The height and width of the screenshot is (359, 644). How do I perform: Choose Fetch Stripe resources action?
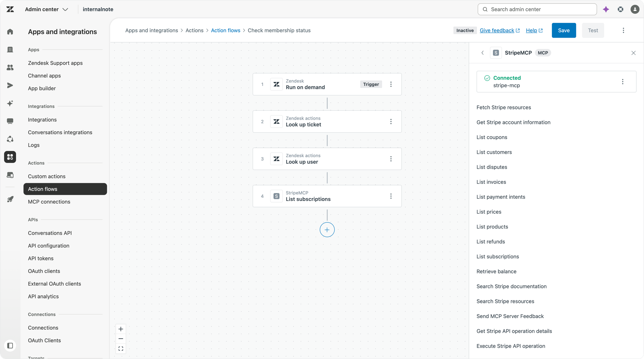point(504,108)
